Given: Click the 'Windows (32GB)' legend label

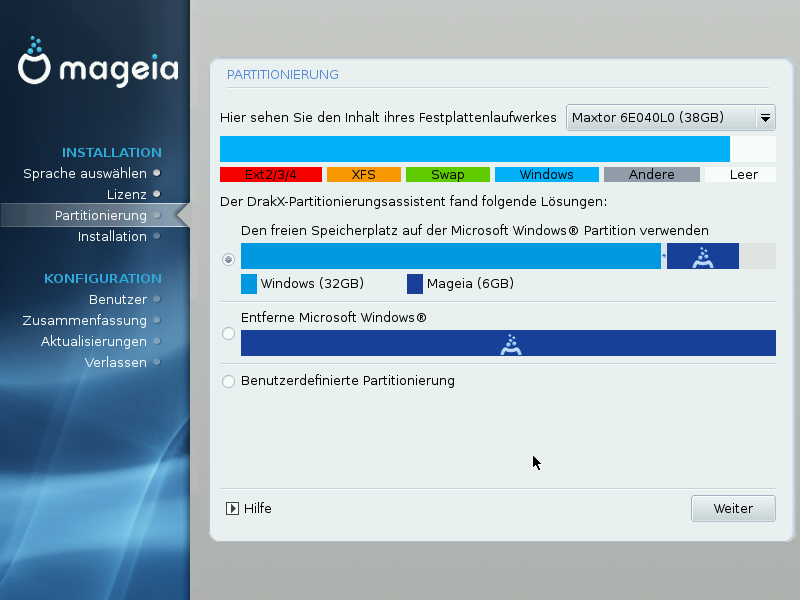Looking at the screenshot, I should tap(312, 284).
